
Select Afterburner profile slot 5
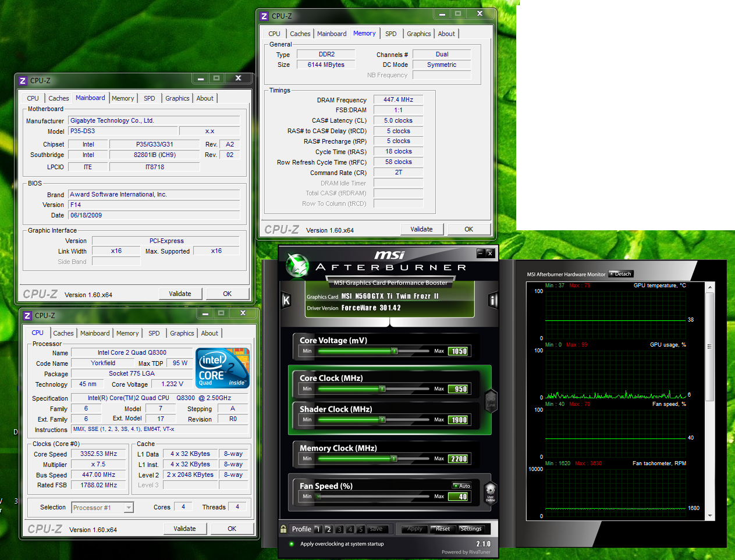point(361,529)
